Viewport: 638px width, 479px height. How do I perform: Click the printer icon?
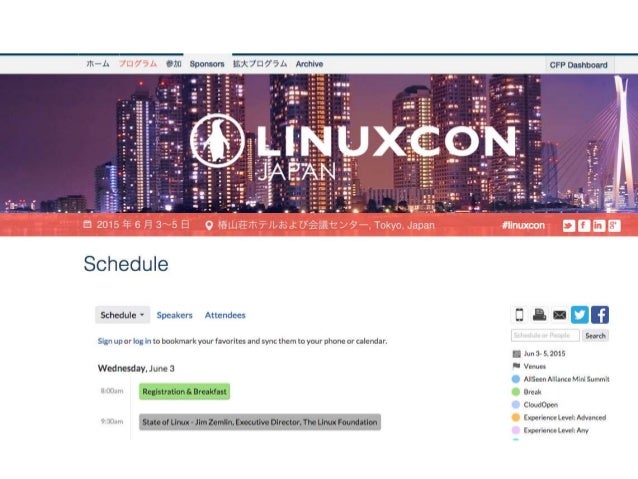pyautogui.click(x=540, y=315)
